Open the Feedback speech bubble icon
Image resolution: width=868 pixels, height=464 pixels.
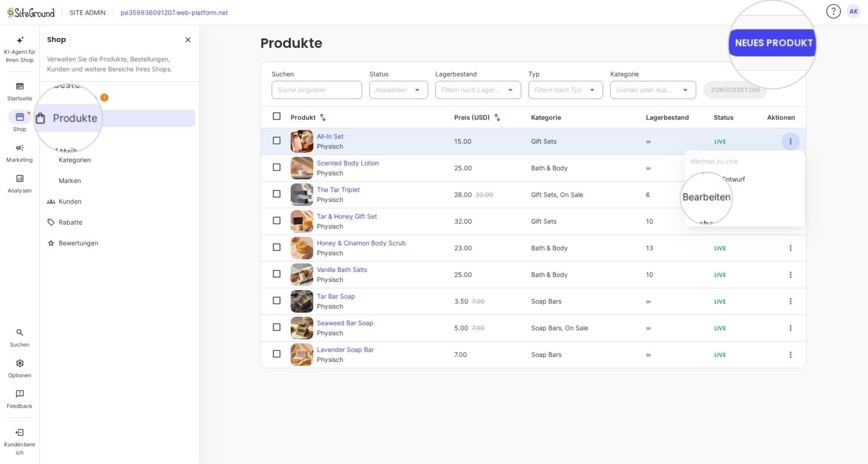click(x=20, y=394)
